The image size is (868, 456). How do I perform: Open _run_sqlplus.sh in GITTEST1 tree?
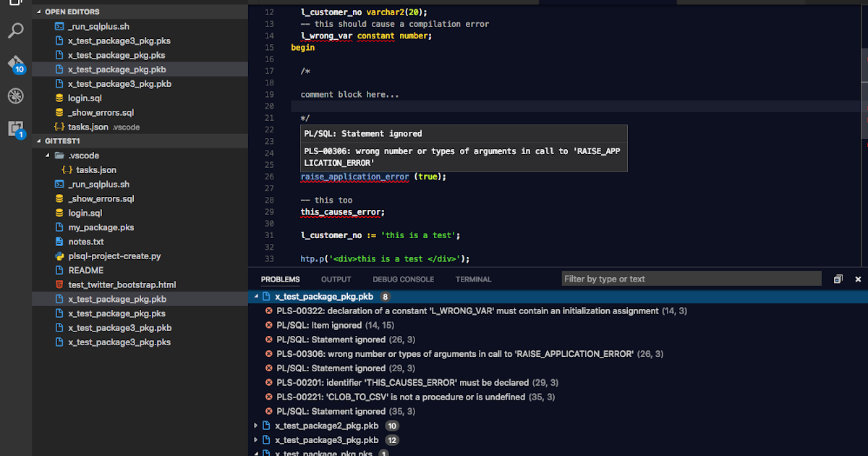click(140, 185)
